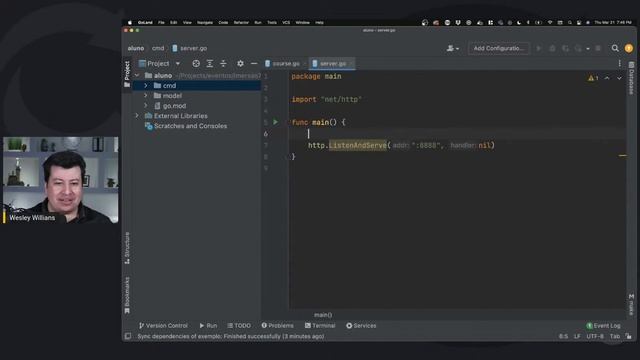Screen dimensions: 640x360
Task: Open the Services tool window
Action: [x=361, y=326]
